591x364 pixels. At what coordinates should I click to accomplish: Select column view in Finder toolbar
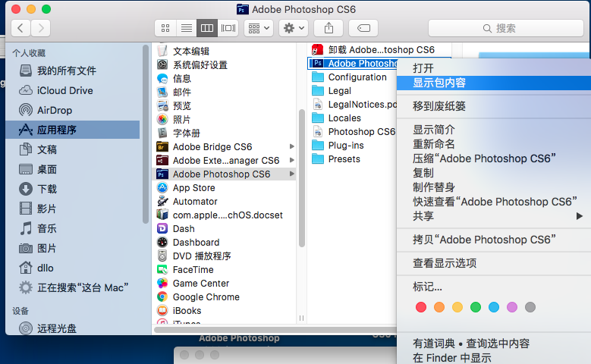click(x=207, y=28)
